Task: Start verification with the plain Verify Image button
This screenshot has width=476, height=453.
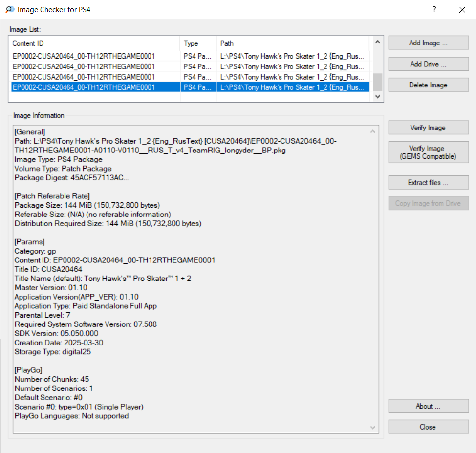Action: tap(428, 128)
